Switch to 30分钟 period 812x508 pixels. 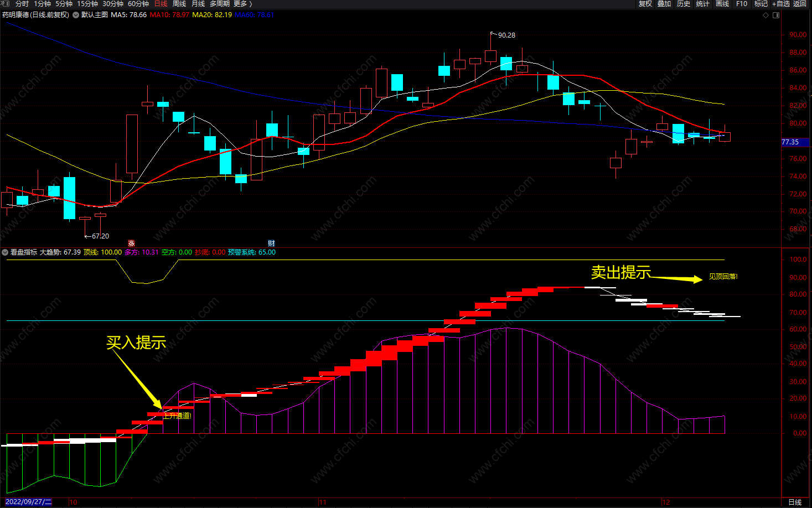(x=113, y=4)
